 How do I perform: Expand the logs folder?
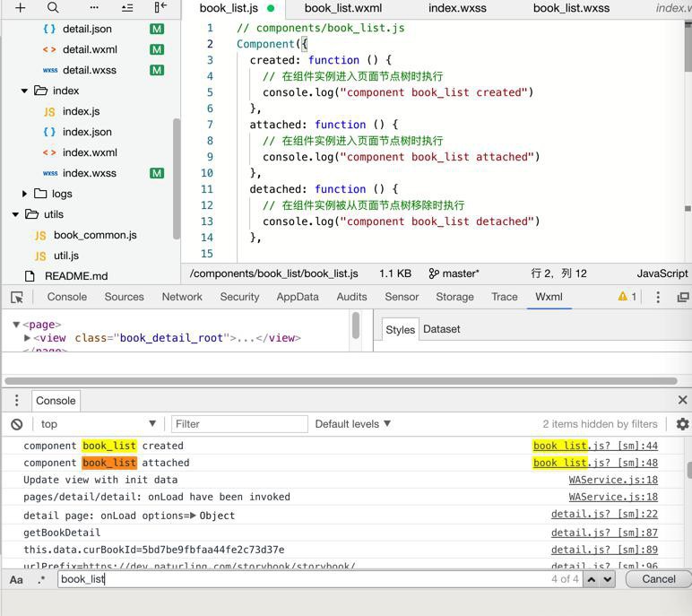[x=25, y=194]
